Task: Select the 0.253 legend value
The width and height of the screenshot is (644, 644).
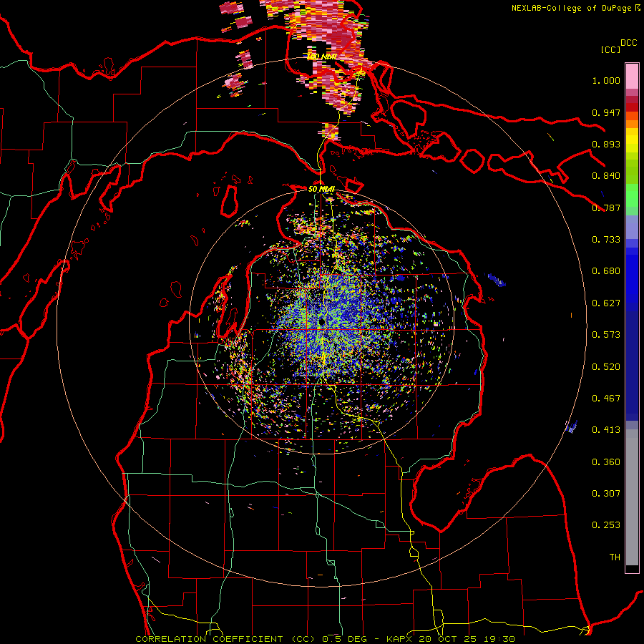Action: (x=606, y=525)
